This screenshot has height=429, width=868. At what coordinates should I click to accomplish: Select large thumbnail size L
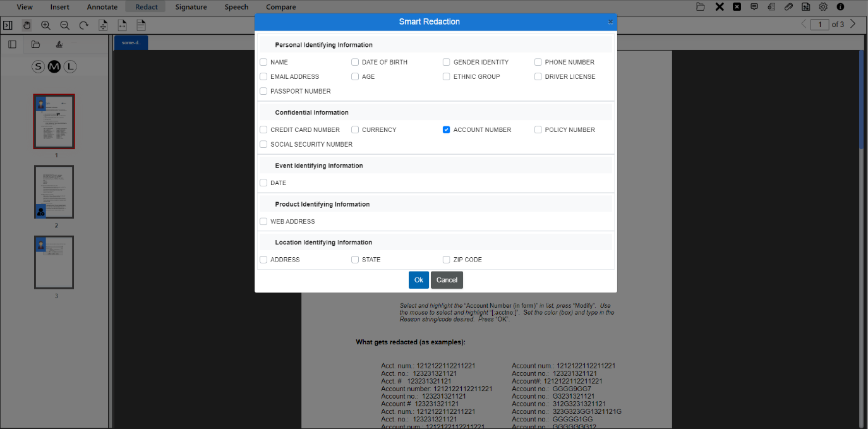click(x=70, y=67)
